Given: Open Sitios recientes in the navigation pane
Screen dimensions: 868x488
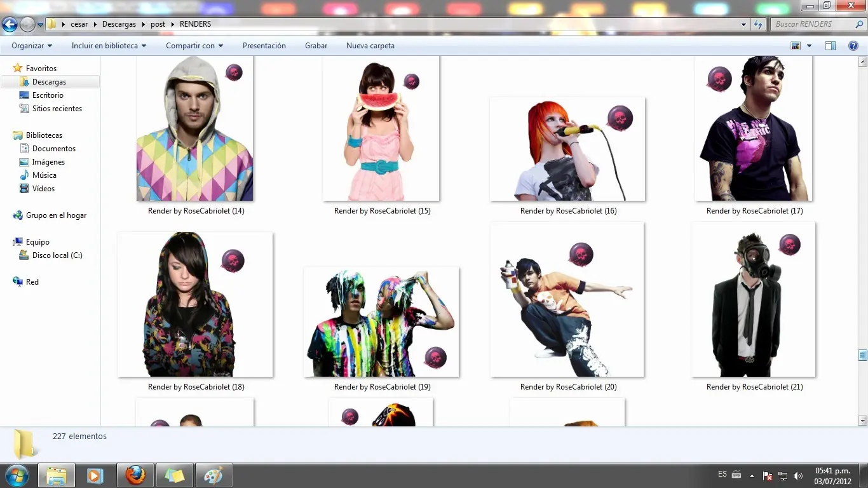Looking at the screenshot, I should tap(57, 109).
